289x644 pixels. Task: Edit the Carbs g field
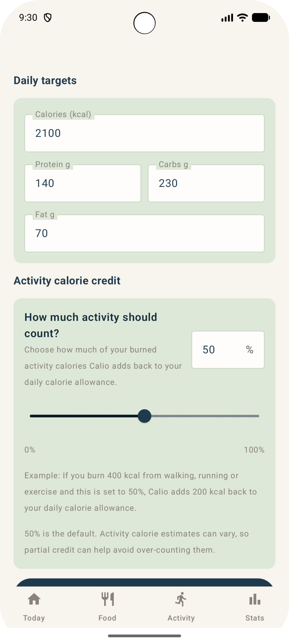pos(206,183)
